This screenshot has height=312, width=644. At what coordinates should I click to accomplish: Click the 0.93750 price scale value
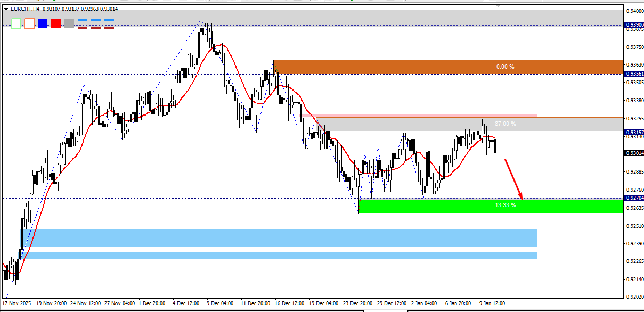pyautogui.click(x=635, y=47)
